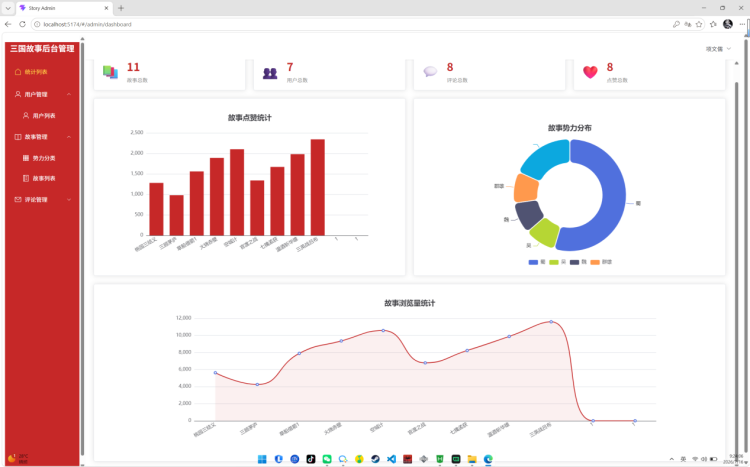Toggle the orange 群雄 series in pie legend
Image resolution: width=750 pixels, height=467 pixels.
pyautogui.click(x=601, y=262)
